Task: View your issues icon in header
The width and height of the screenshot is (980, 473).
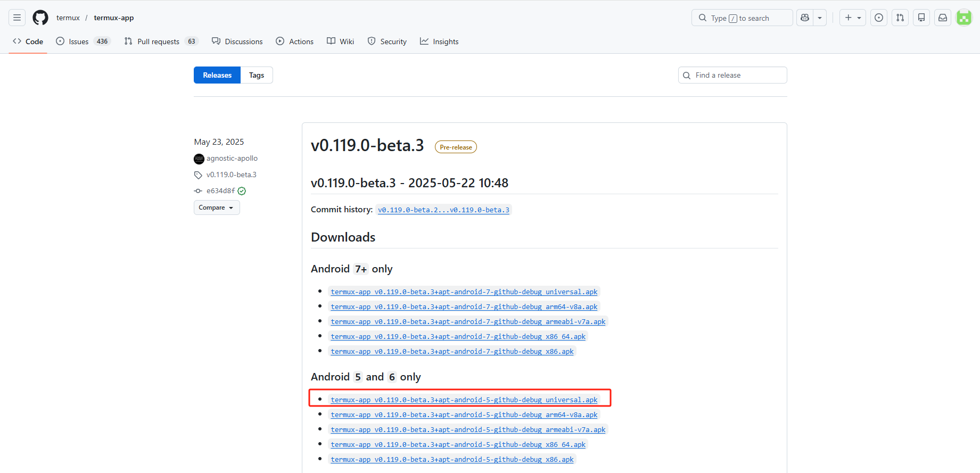Action: tap(879, 18)
